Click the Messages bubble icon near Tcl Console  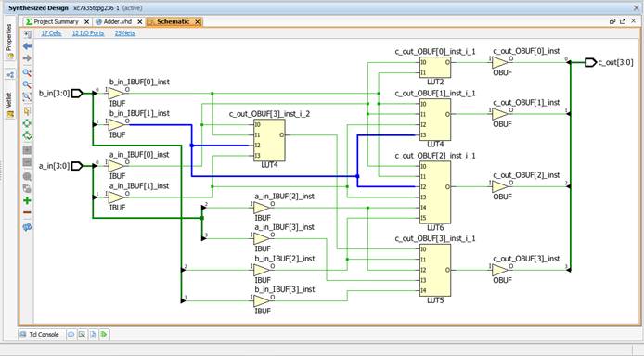[71, 335]
